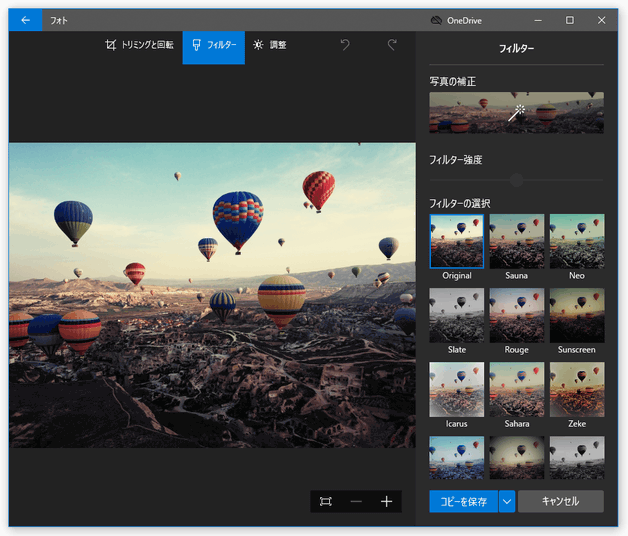Expand the save options dropdown arrow
Screen dimensions: 628x536
(507, 501)
